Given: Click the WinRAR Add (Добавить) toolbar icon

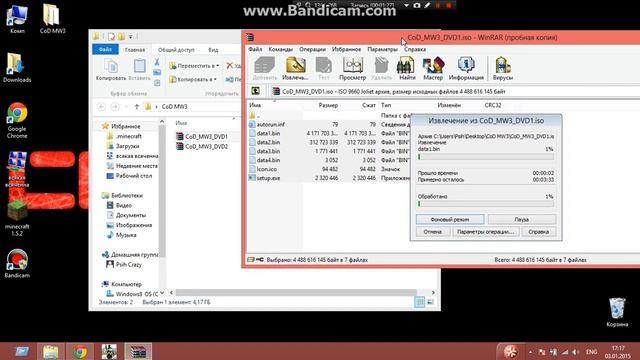Looking at the screenshot, I should click(x=264, y=68).
